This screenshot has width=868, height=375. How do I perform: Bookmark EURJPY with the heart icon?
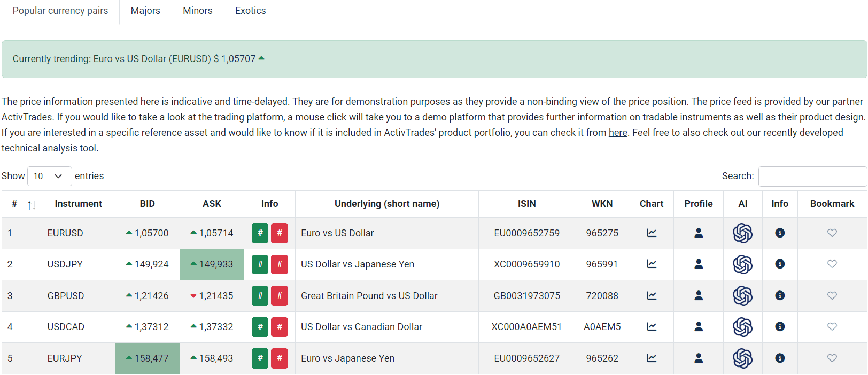click(x=832, y=358)
